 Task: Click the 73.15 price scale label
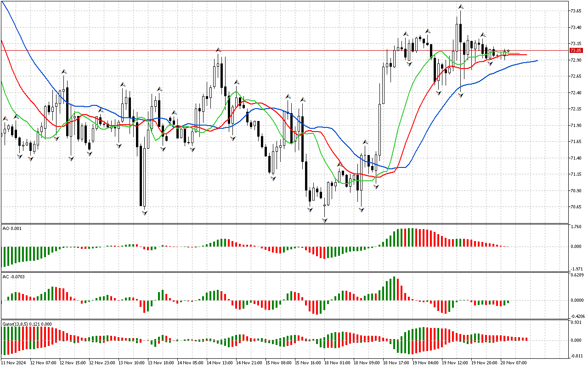pyautogui.click(x=576, y=44)
